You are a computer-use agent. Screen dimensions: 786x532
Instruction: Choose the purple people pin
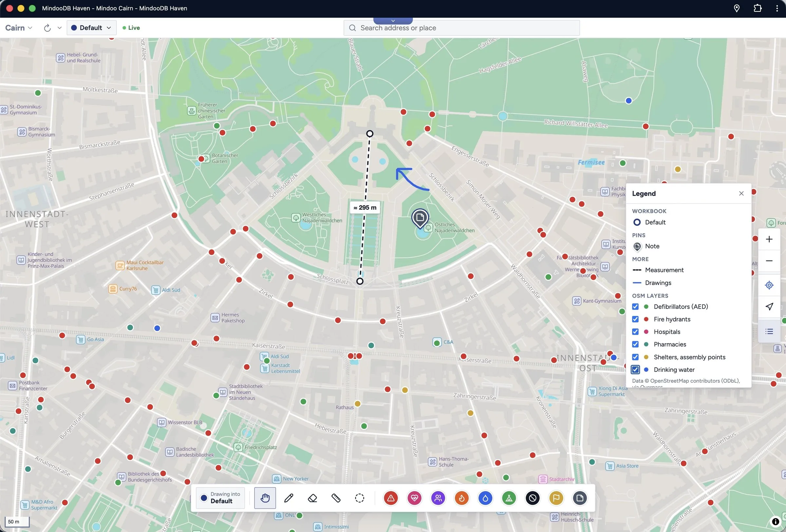(438, 498)
